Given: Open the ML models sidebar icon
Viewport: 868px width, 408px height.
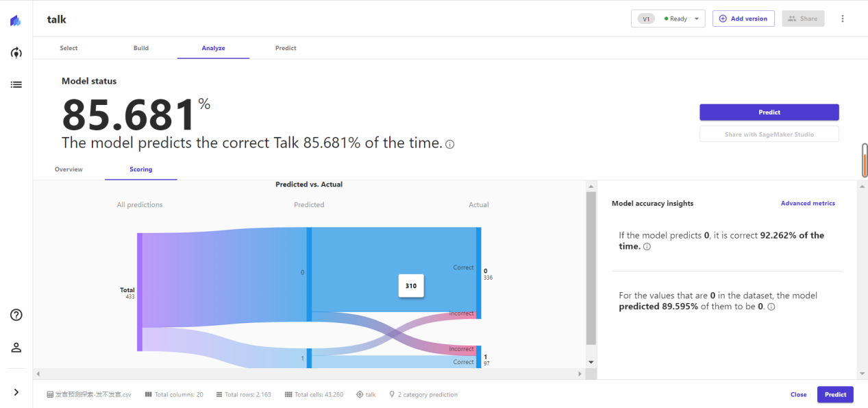Looking at the screenshot, I should 16,53.
